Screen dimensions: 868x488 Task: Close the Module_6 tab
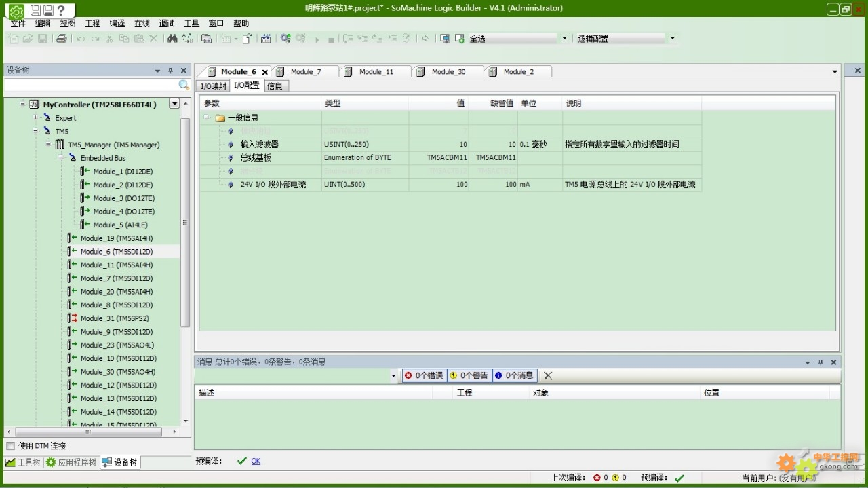point(264,72)
